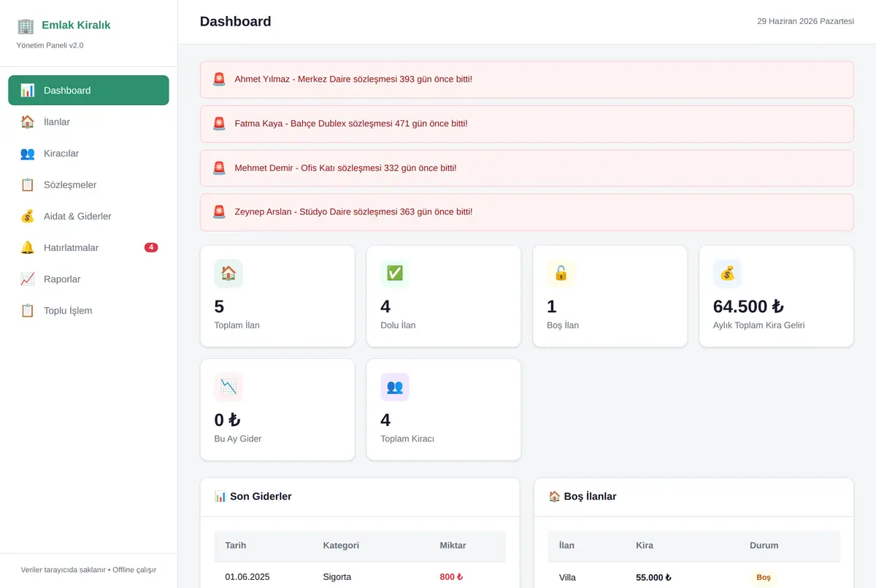
Task: Click the people icon on Toplam Kiracı card
Action: [395, 387]
